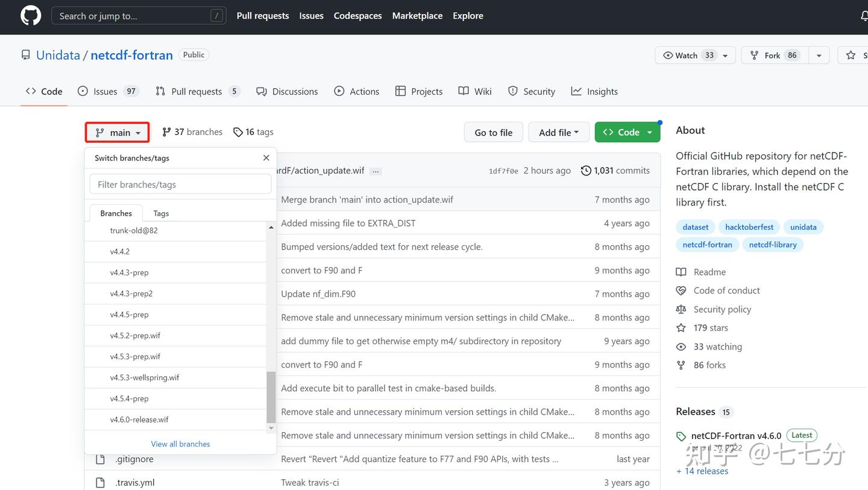Open the Fork dropdown arrow
The height and width of the screenshot is (490, 868).
click(x=819, y=55)
